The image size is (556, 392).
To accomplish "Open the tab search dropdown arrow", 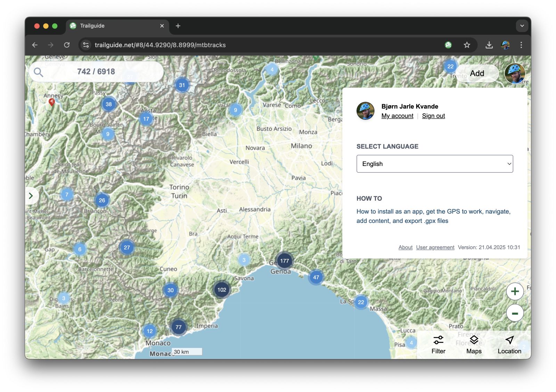I will [522, 26].
